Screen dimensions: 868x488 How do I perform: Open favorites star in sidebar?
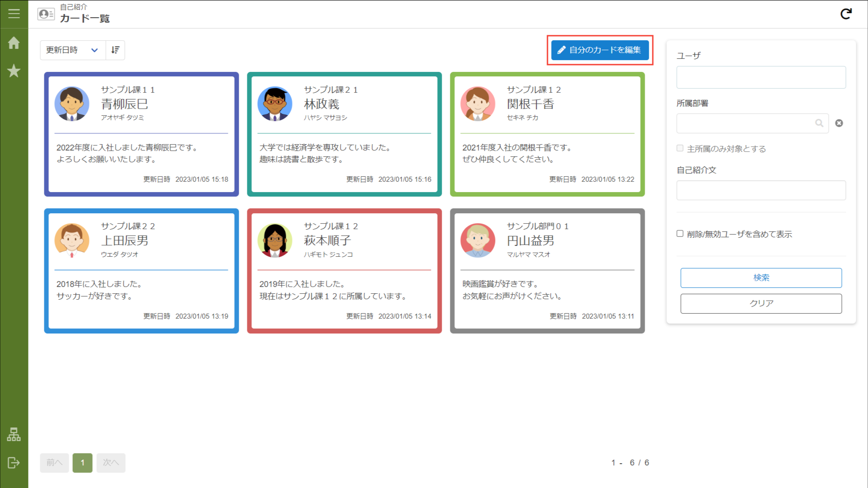(14, 71)
